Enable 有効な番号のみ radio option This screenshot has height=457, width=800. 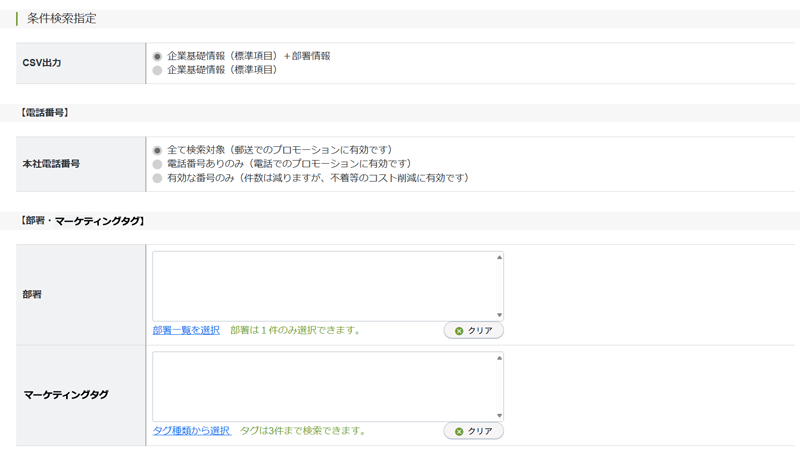coord(157,177)
